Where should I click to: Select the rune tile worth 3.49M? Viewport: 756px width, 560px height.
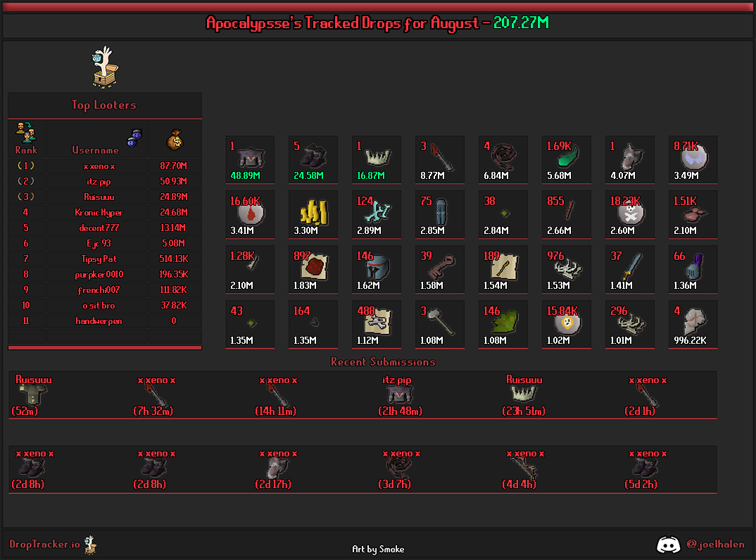pos(693,160)
